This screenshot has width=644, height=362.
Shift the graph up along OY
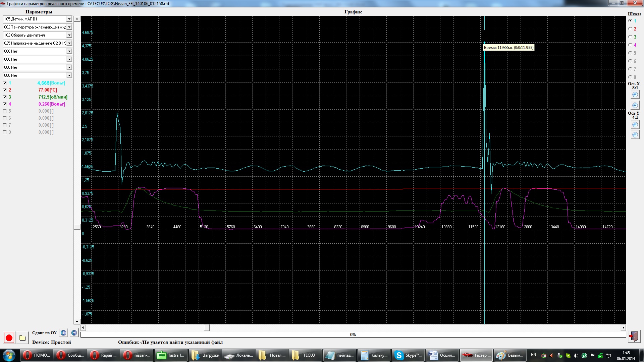click(74, 333)
